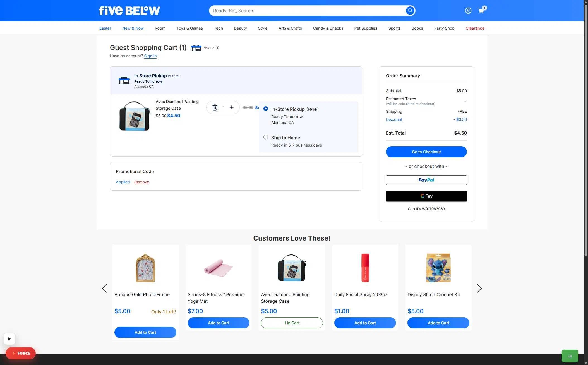Open the shopping cart icon
Viewport: 588px width, 365px height.
click(x=481, y=11)
